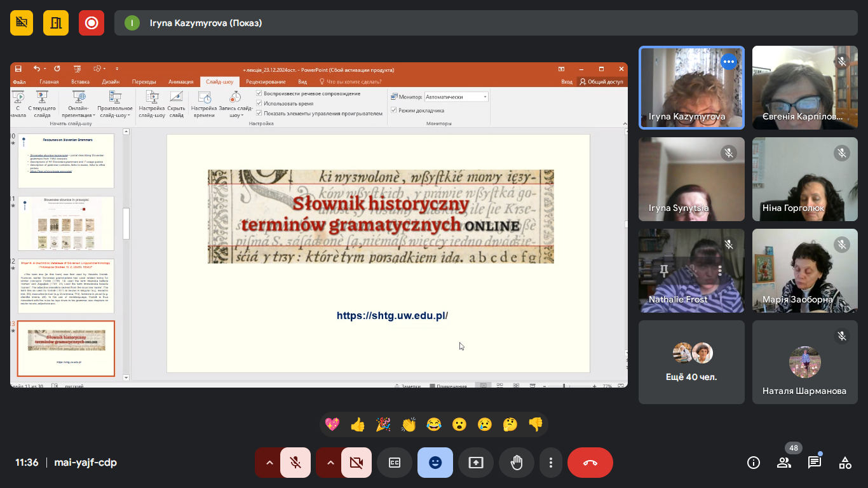This screenshot has height=488, width=868.
Task: Click the zoom slider in PowerPoint status bar
Action: [x=564, y=386]
